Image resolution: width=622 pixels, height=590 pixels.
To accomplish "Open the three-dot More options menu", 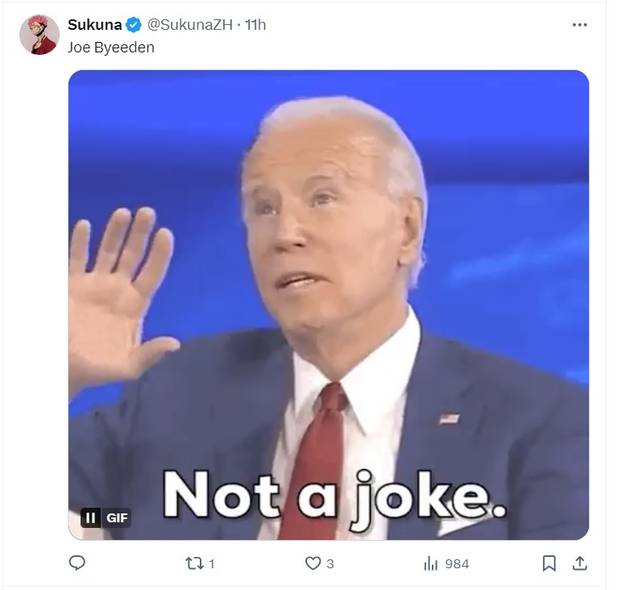I will pyautogui.click(x=580, y=24).
